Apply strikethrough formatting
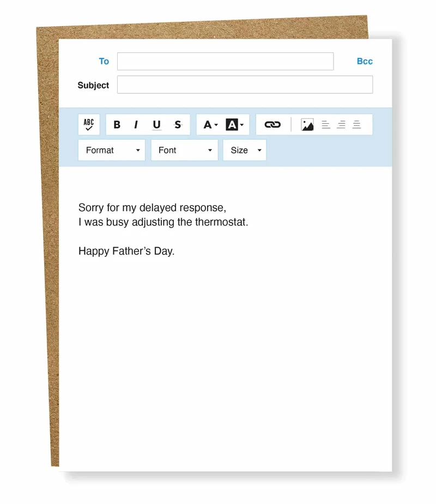The height and width of the screenshot is (504, 436). (177, 125)
